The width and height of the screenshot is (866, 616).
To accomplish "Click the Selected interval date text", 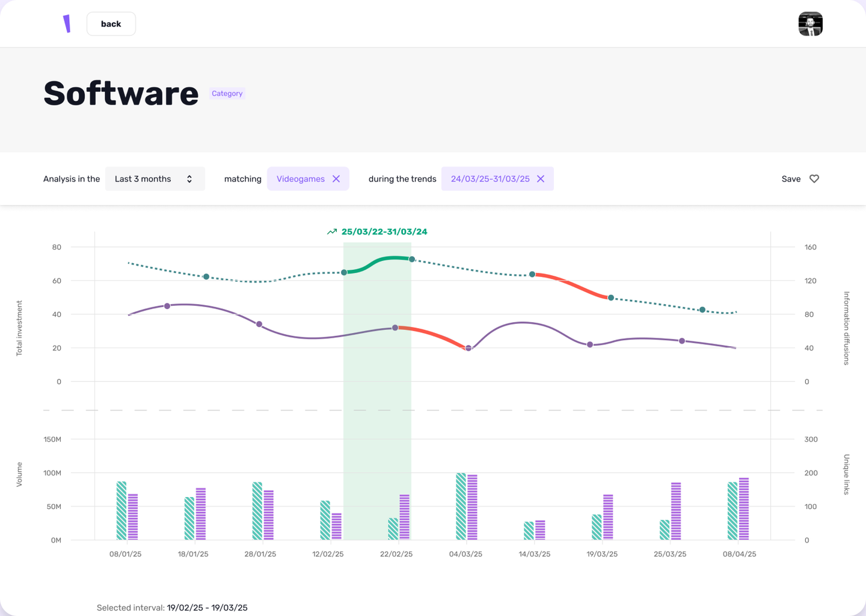I will (207, 608).
